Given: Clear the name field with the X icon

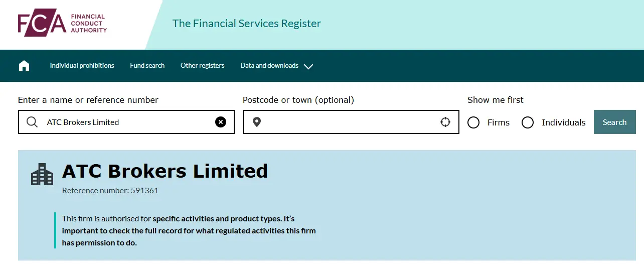Looking at the screenshot, I should [221, 122].
